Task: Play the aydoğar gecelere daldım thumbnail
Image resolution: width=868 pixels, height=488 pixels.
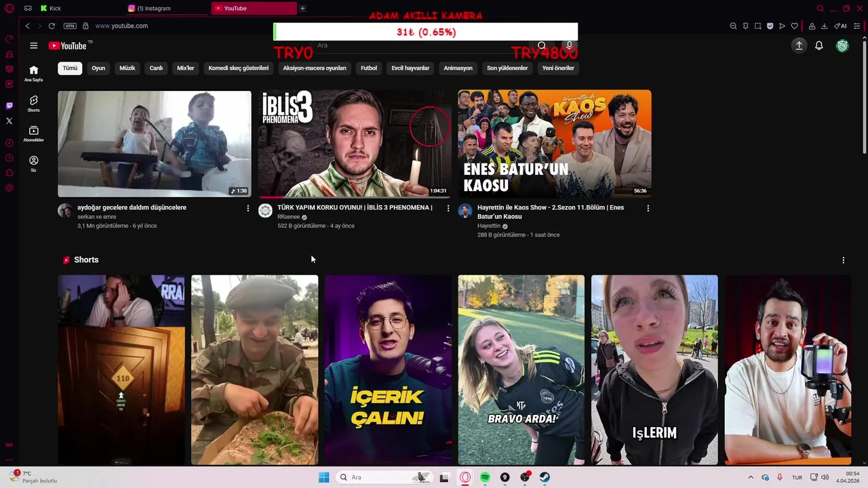Action: pos(155,144)
